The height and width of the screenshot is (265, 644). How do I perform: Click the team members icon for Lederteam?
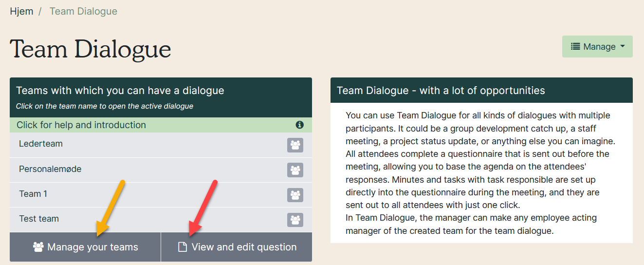click(x=295, y=145)
